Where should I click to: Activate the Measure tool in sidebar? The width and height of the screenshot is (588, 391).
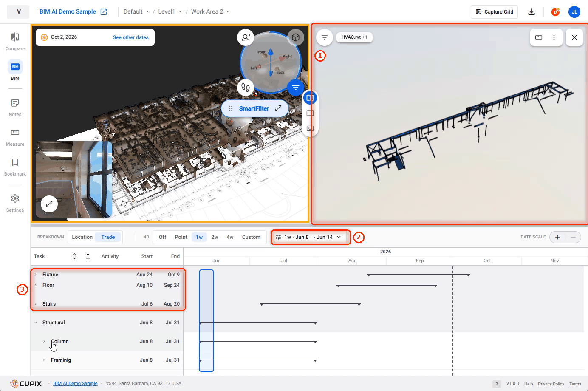[x=15, y=137]
